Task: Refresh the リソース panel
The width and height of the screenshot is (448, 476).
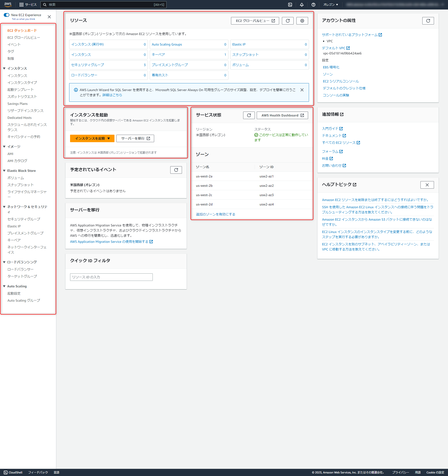Action: 288,21
